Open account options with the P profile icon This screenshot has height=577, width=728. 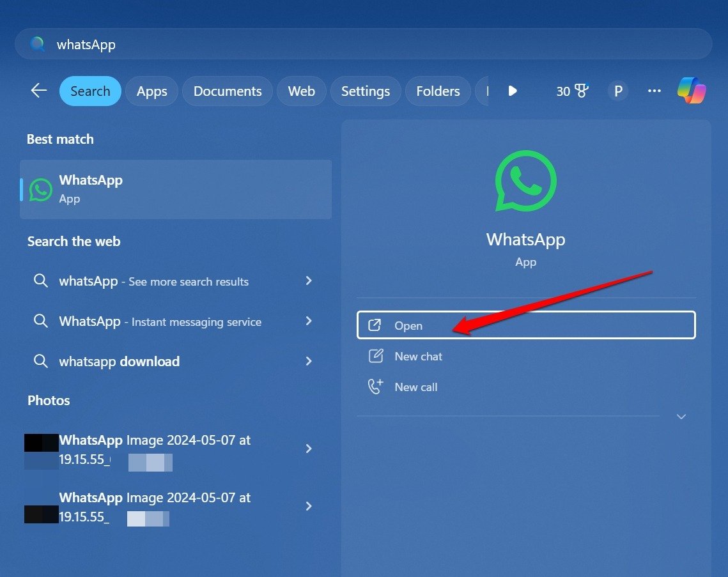(617, 91)
